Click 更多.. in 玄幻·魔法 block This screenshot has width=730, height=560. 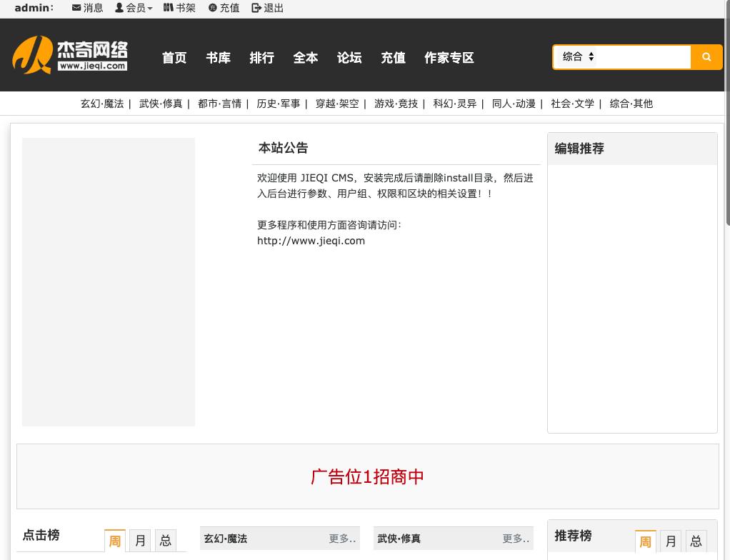342,539
